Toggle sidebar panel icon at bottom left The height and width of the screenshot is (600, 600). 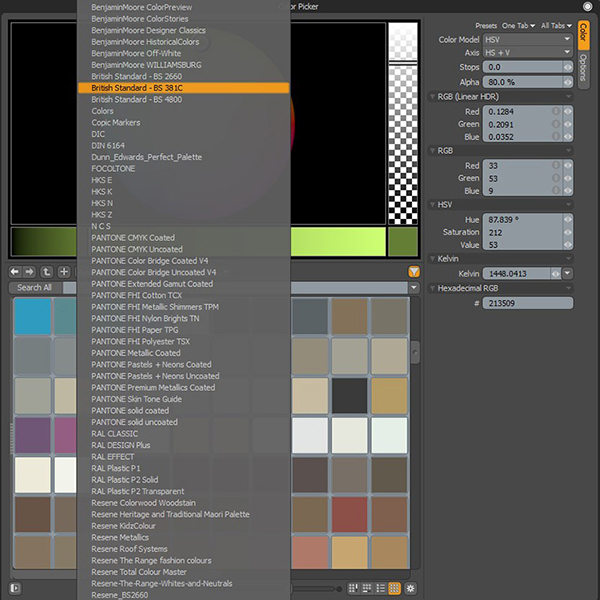[15, 588]
